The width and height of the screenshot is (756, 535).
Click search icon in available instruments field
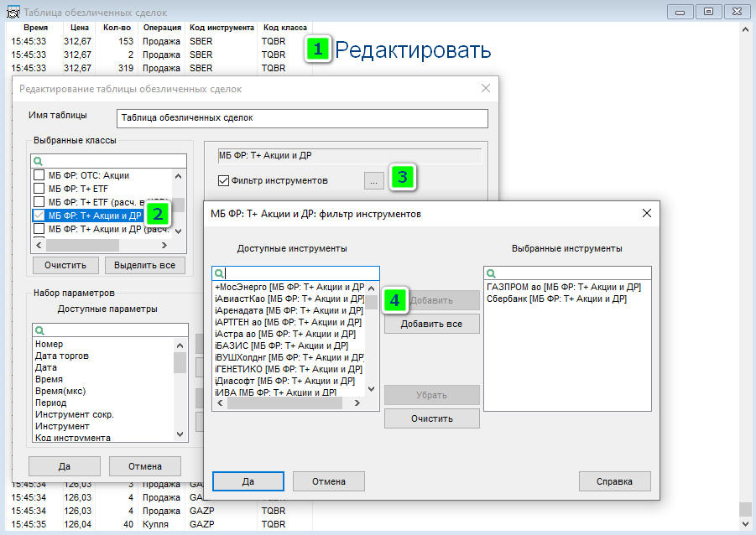click(x=219, y=273)
